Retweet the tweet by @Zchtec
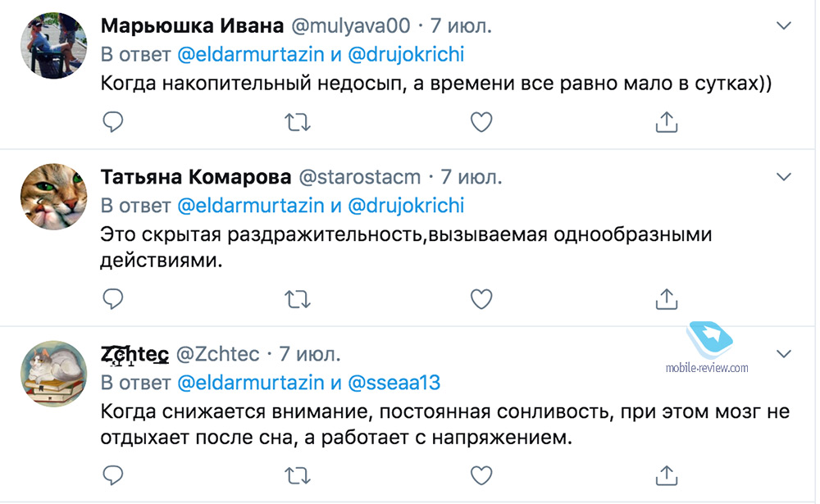The image size is (820, 504). [x=298, y=476]
